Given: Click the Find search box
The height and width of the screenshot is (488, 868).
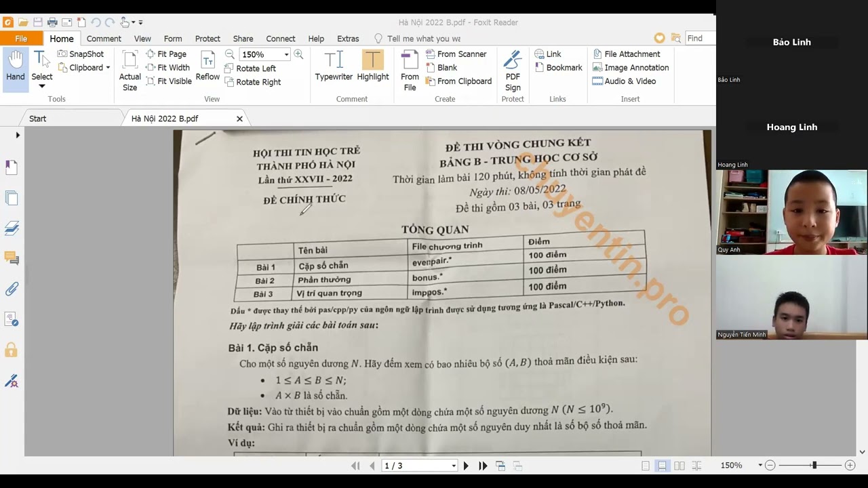Looking at the screenshot, I should coord(700,39).
